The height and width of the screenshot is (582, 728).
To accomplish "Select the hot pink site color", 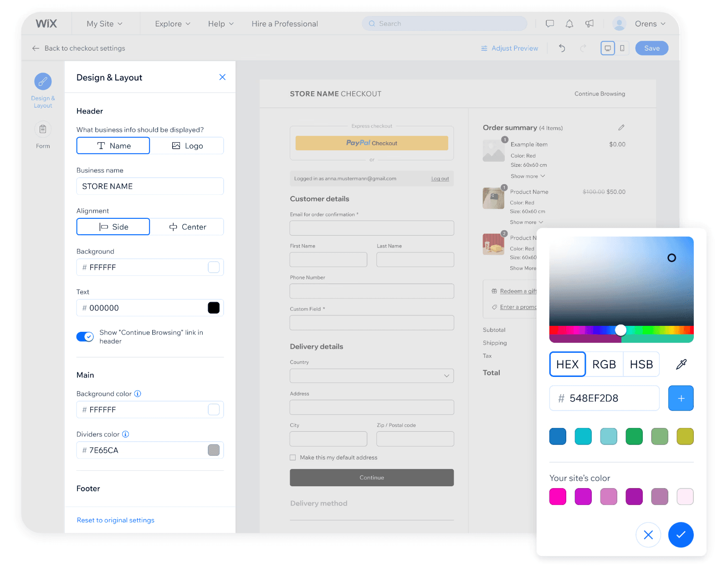I will pos(558,496).
